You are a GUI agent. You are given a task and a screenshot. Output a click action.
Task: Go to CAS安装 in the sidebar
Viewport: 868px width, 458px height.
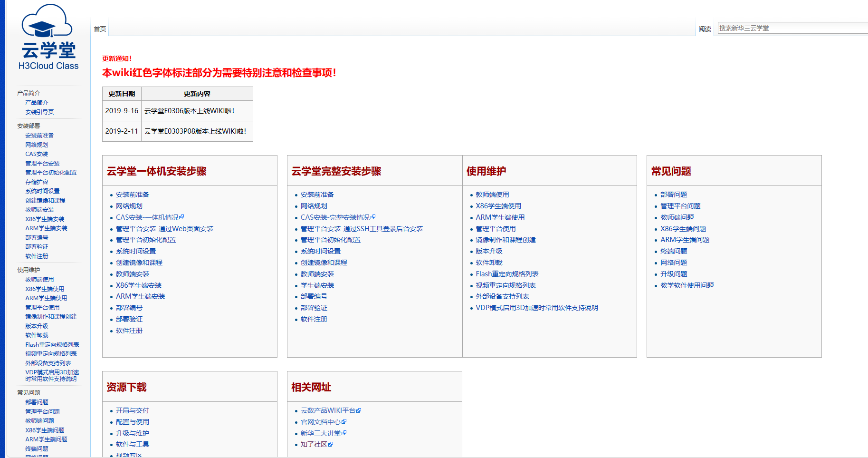[37, 154]
